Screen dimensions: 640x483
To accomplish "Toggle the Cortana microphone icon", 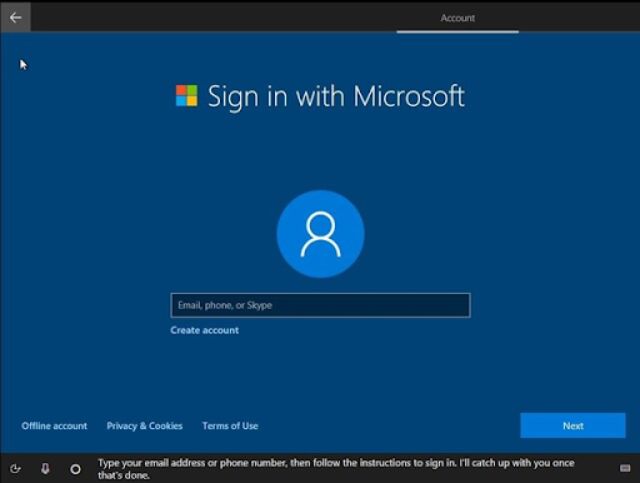I will [x=45, y=469].
